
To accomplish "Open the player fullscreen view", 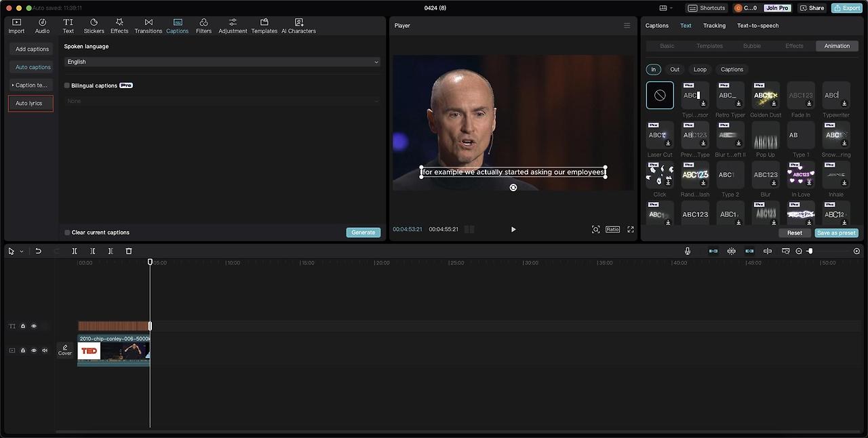I will (x=631, y=229).
